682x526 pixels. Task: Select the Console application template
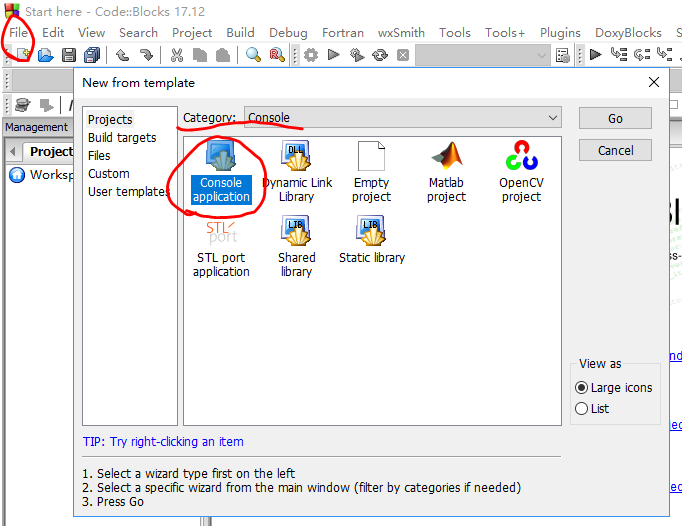point(221,171)
